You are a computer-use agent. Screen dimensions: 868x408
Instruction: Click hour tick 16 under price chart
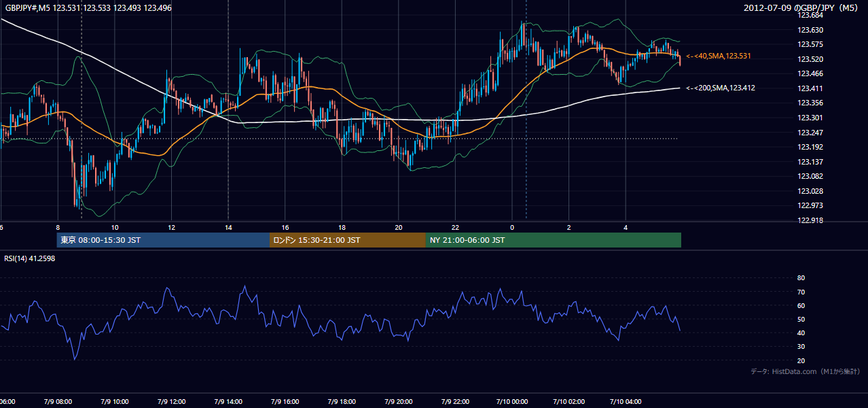pyautogui.click(x=285, y=228)
